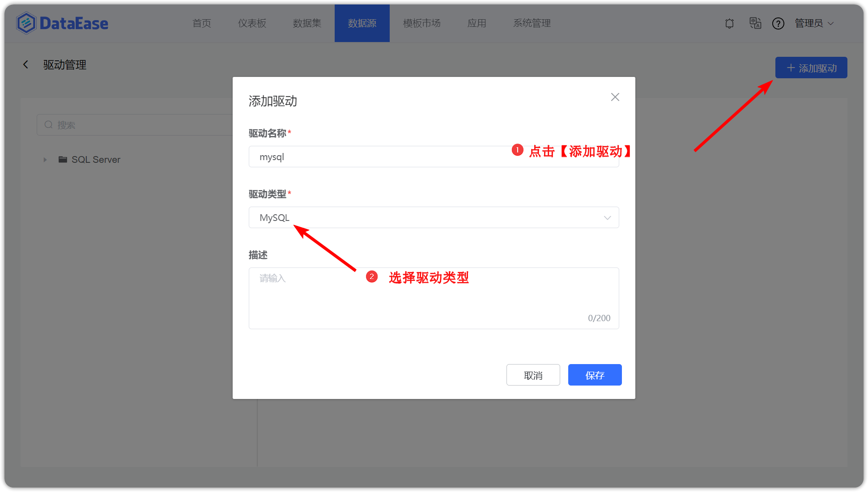Expand the SQL Server tree node
The image size is (868, 492).
45,159
